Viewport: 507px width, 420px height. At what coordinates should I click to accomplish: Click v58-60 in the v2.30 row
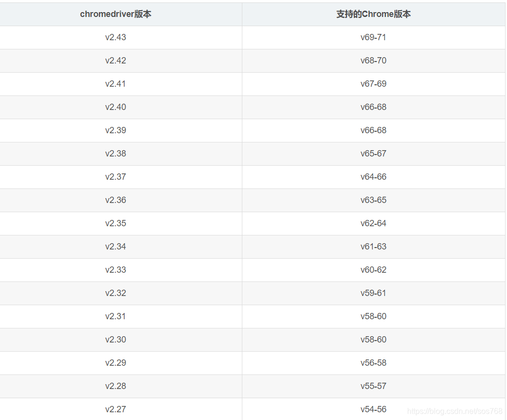[373, 340]
